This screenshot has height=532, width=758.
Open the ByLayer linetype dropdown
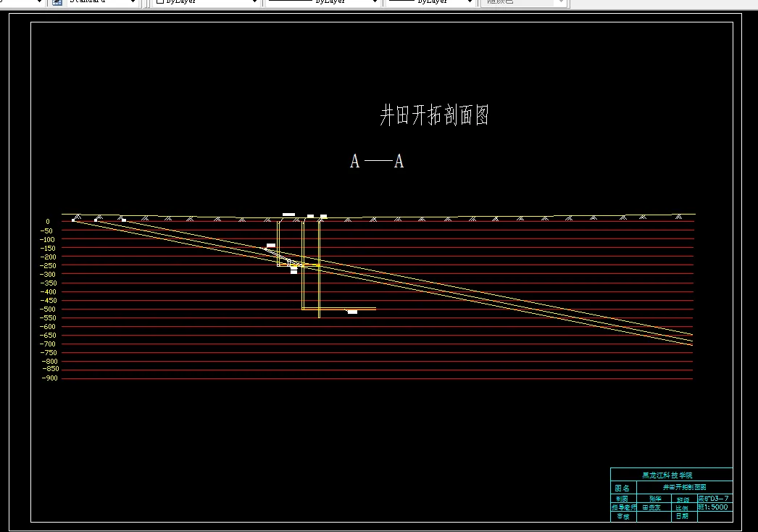(375, 2)
